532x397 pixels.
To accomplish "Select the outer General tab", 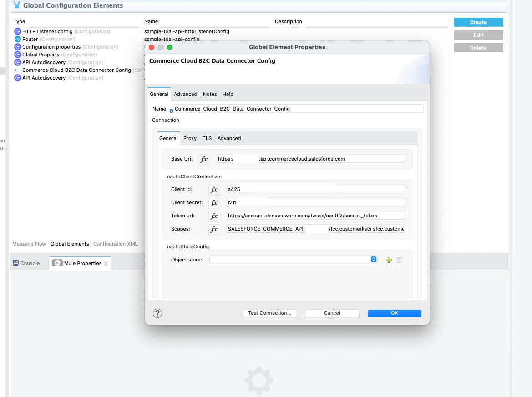I will pyautogui.click(x=159, y=94).
